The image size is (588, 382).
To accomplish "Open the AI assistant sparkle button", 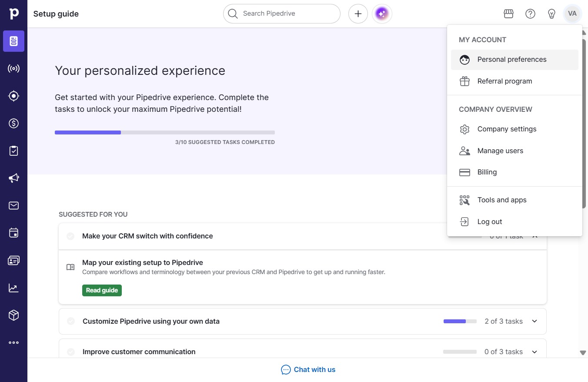I will click(x=382, y=14).
